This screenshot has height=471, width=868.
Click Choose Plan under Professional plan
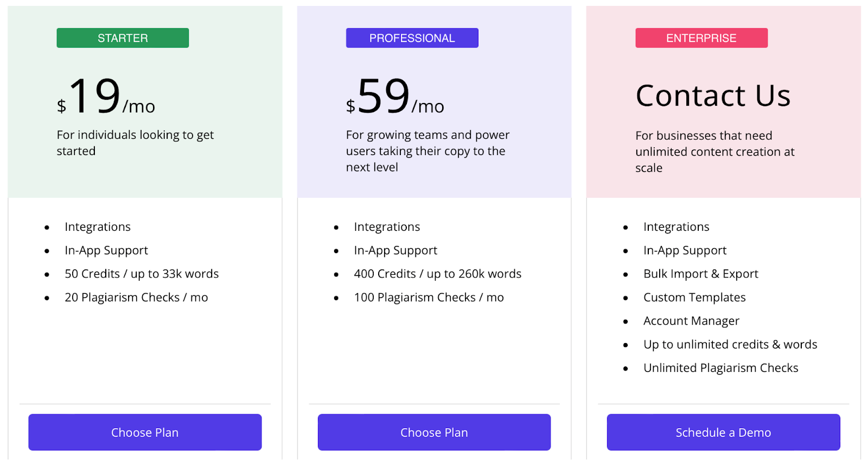click(434, 432)
